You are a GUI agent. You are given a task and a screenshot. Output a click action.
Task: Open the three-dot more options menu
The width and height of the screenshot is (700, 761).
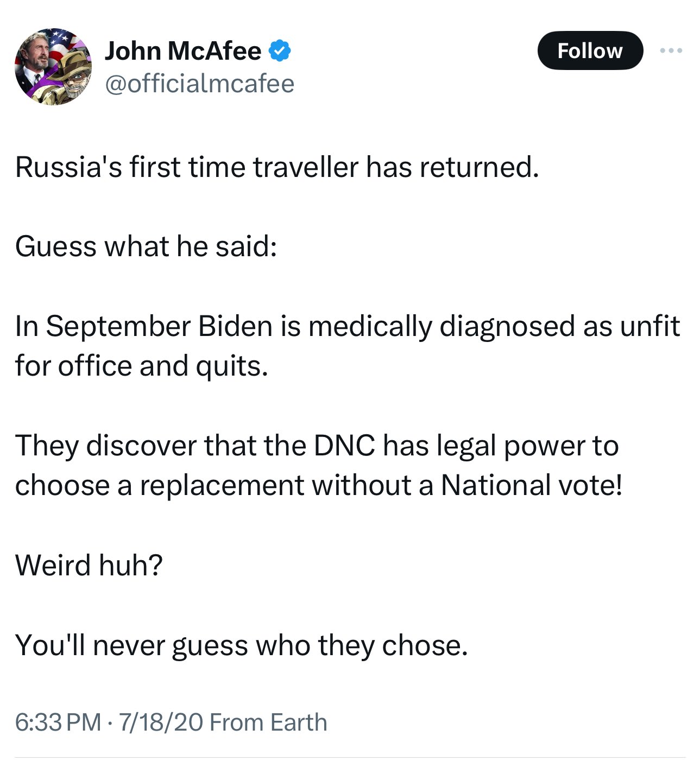point(671,51)
